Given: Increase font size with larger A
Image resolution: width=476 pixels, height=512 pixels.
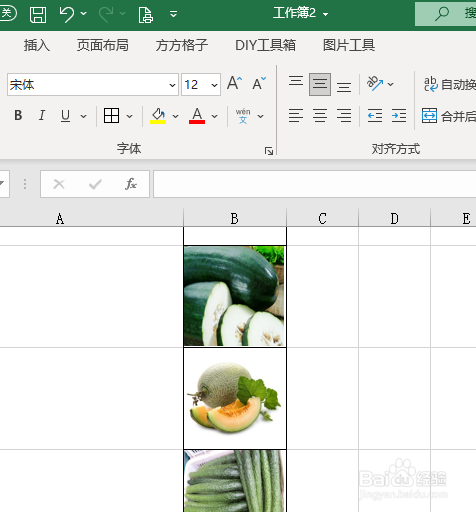Looking at the screenshot, I should [x=235, y=83].
